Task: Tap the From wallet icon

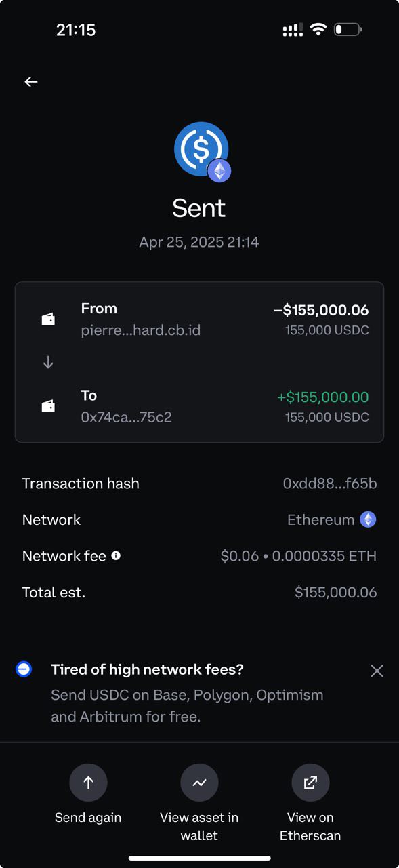Action: pos(48,319)
